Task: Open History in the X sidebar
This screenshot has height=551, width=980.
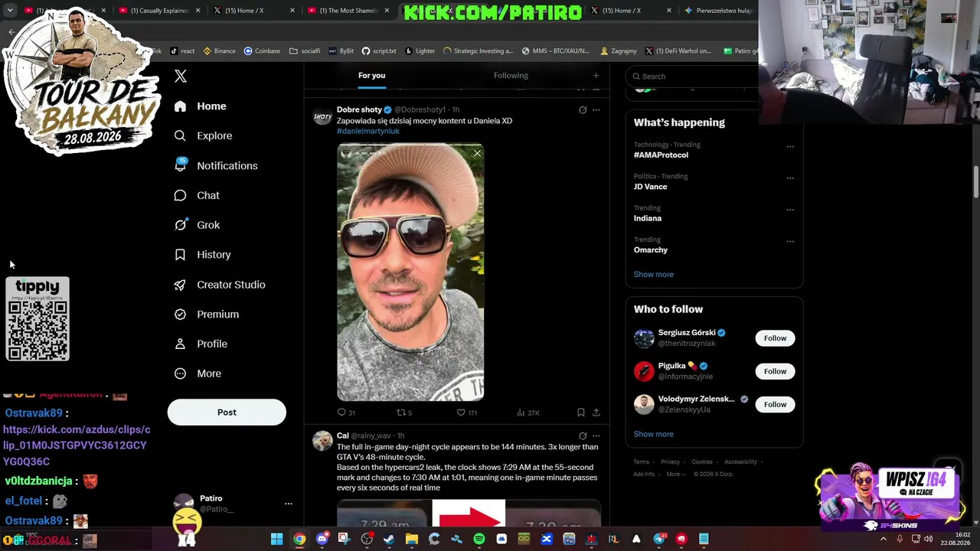Action: 202,255
